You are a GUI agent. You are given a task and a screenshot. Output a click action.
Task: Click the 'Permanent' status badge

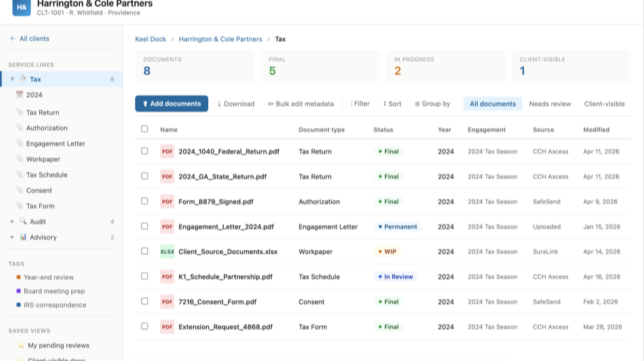click(397, 227)
